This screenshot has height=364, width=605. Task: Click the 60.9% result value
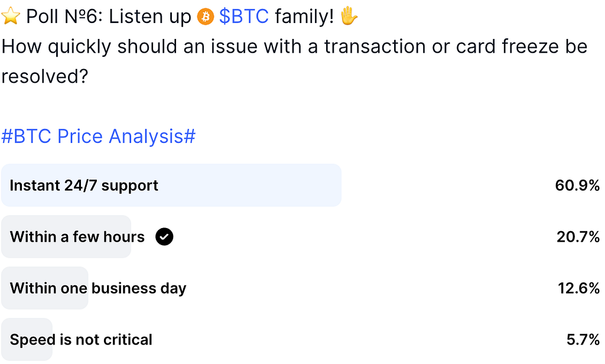[577, 186]
